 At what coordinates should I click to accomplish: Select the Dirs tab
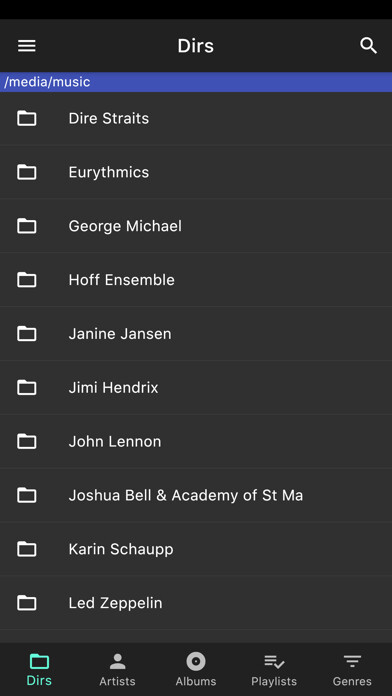click(x=39, y=670)
